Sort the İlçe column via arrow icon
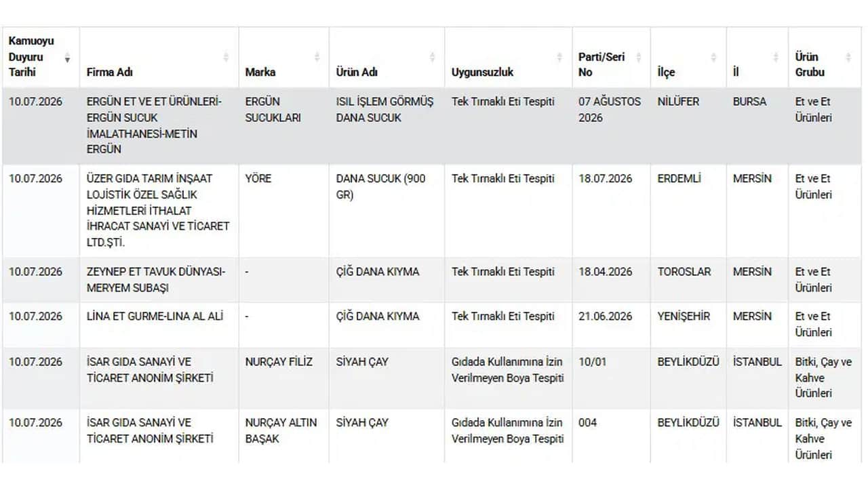Screen dimensions: 868x488 click(x=713, y=58)
